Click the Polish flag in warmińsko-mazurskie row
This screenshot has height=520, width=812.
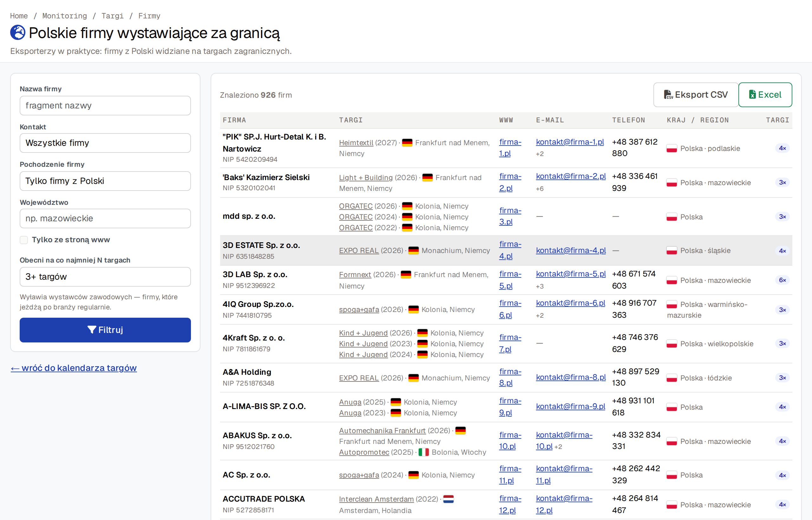pyautogui.click(x=672, y=305)
